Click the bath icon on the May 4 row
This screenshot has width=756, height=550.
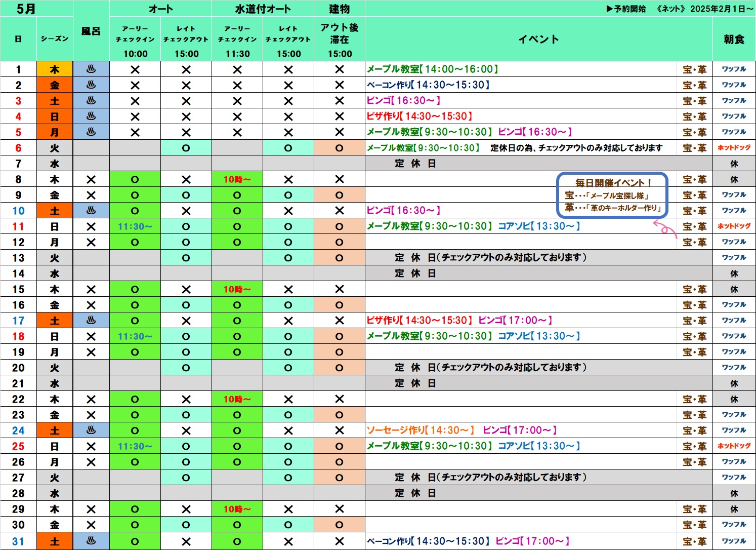click(91, 116)
